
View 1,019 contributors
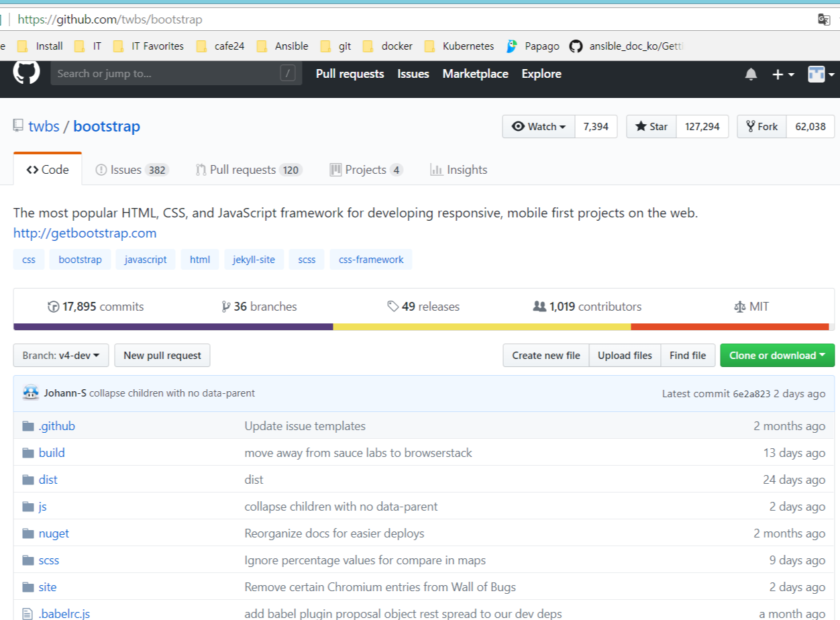click(x=587, y=307)
